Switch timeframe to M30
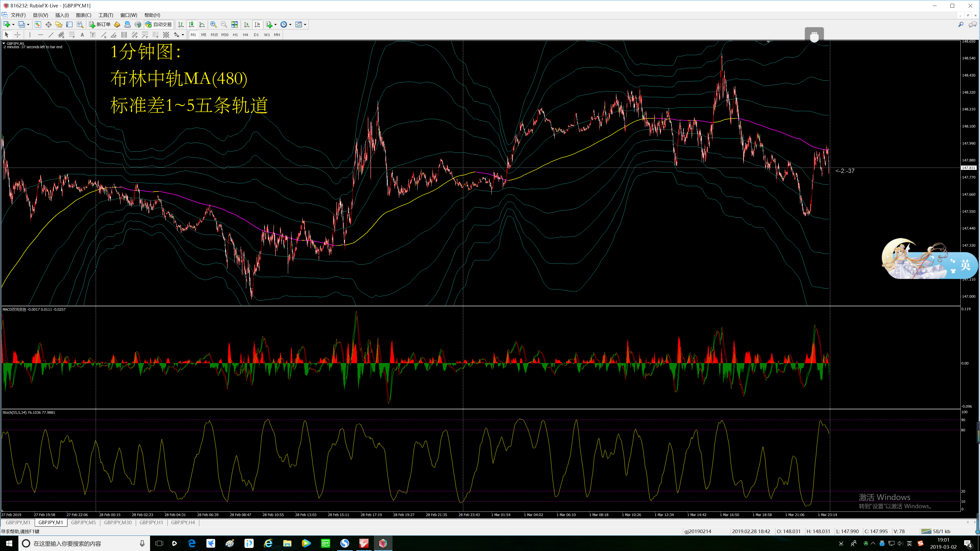 coord(225,35)
